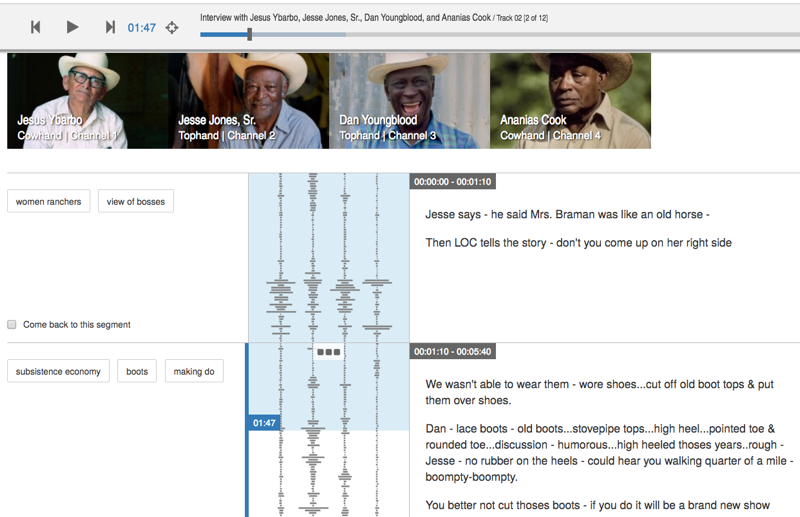Click the 'boots' tag
The width and height of the screenshot is (800, 517).
tap(137, 372)
